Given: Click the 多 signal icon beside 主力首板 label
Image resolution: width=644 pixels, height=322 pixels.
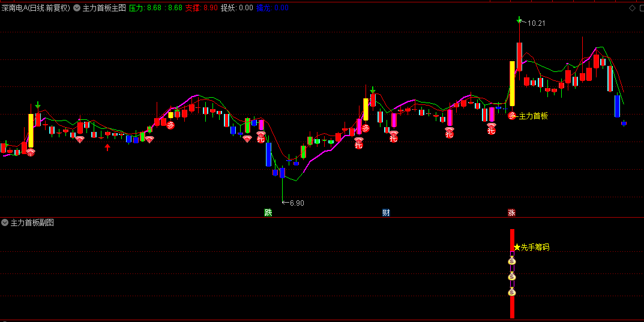Looking at the screenshot, I should tap(512, 116).
